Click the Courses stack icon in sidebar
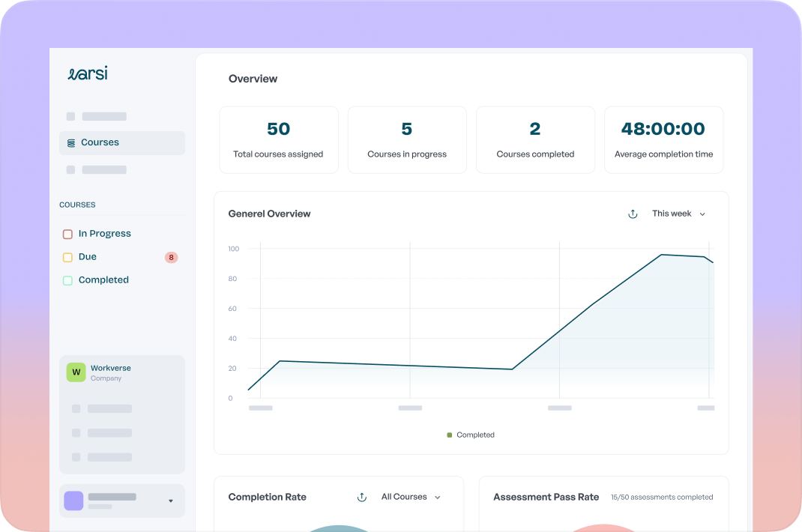The height and width of the screenshot is (532, 802). pyautogui.click(x=71, y=143)
